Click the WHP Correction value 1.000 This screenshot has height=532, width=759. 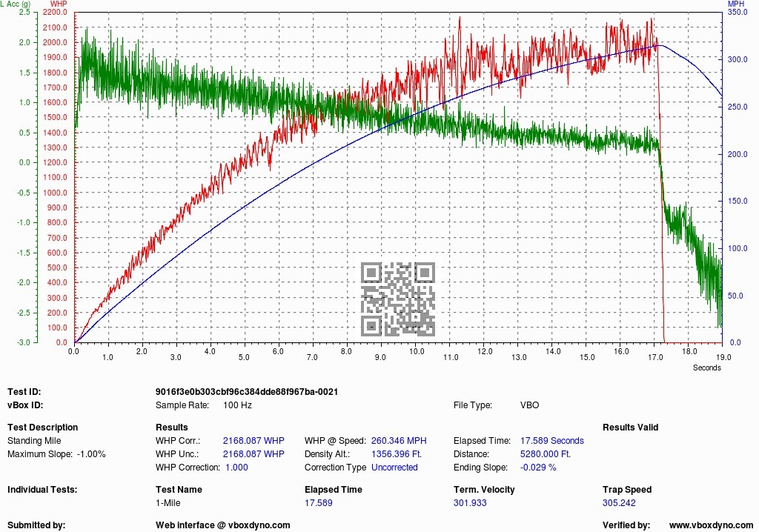point(236,468)
